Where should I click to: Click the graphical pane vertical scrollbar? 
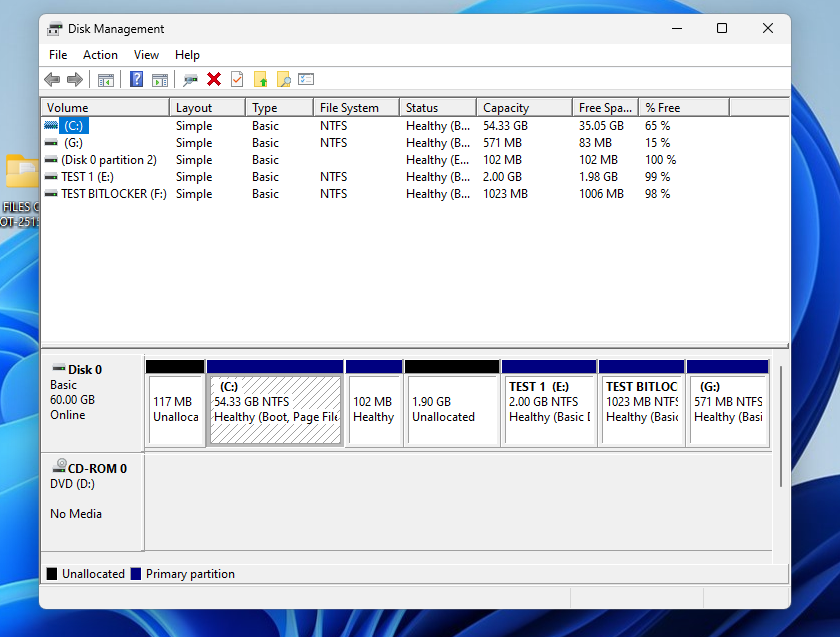click(781, 426)
